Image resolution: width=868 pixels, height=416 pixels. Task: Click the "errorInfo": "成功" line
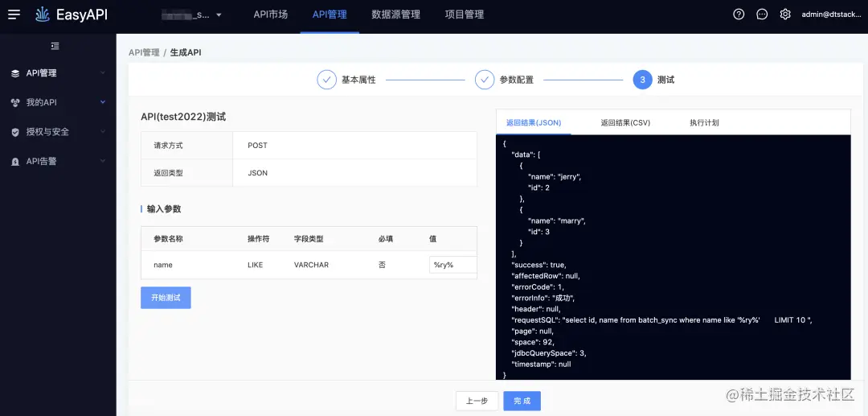click(543, 298)
